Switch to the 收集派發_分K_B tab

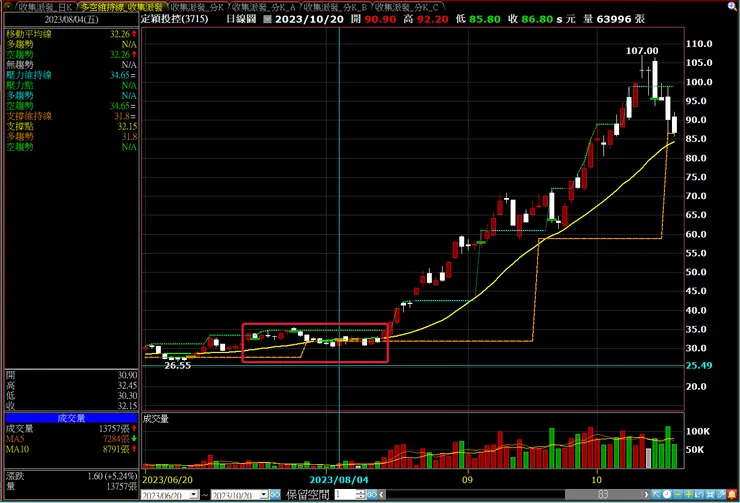pos(335,7)
